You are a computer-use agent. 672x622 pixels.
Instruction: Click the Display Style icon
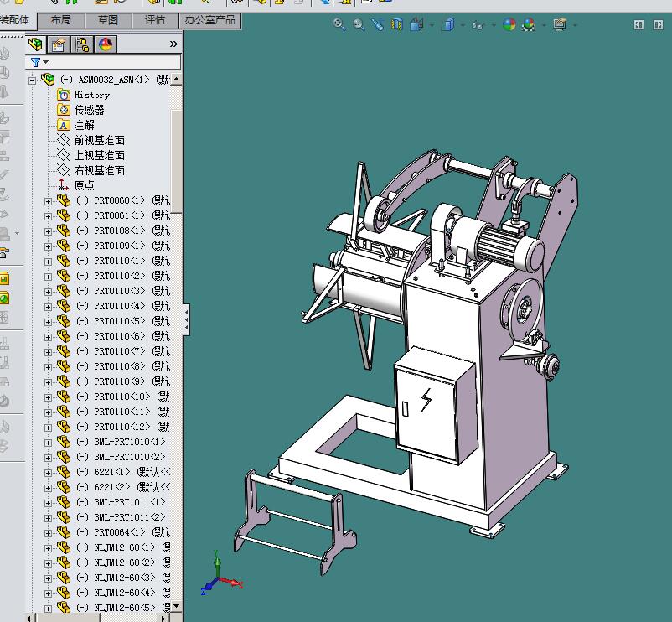(x=448, y=24)
